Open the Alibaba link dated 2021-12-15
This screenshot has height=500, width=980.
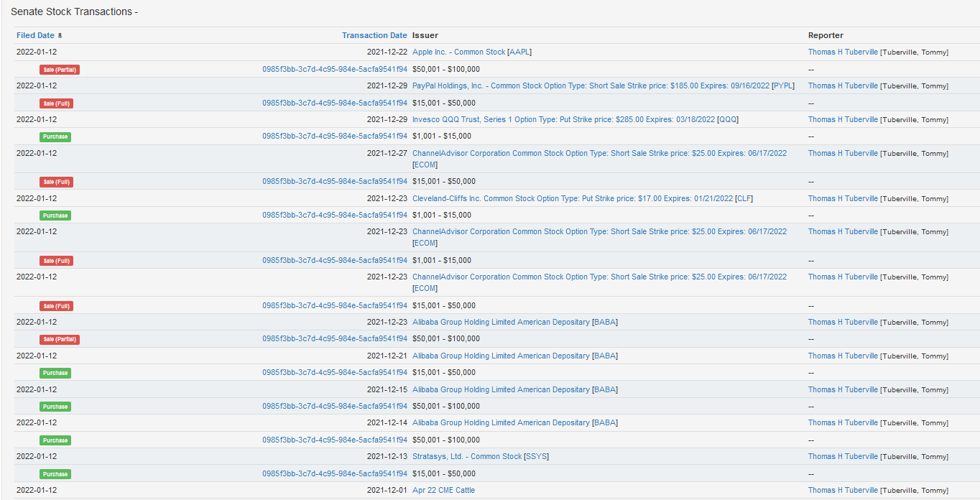501,389
